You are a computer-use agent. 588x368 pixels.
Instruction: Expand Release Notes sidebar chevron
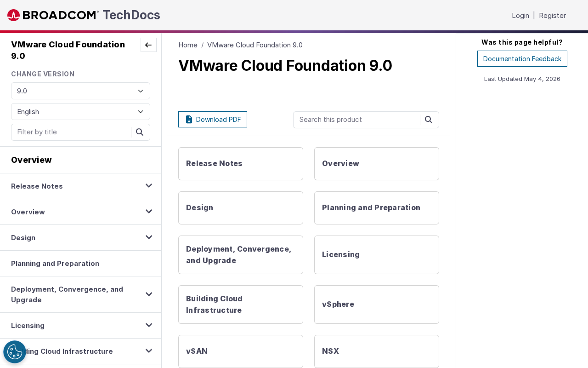149,186
